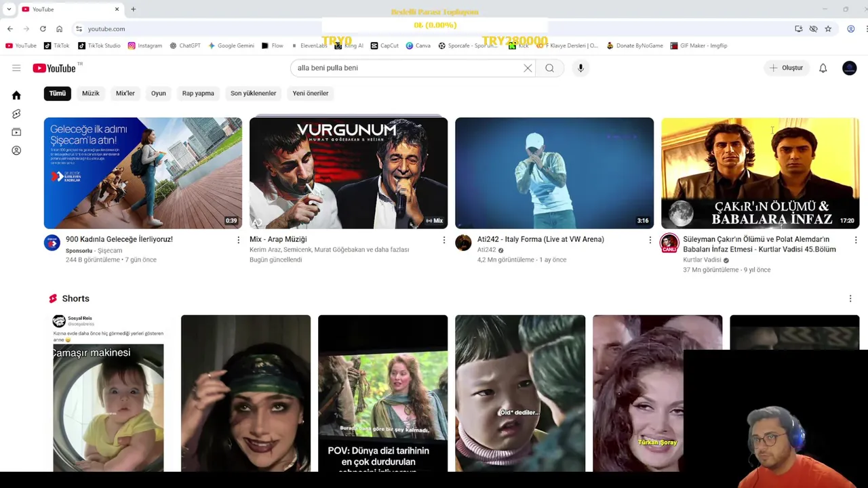
Task: Open the 'Old dediler' child short
Action: click(x=520, y=393)
